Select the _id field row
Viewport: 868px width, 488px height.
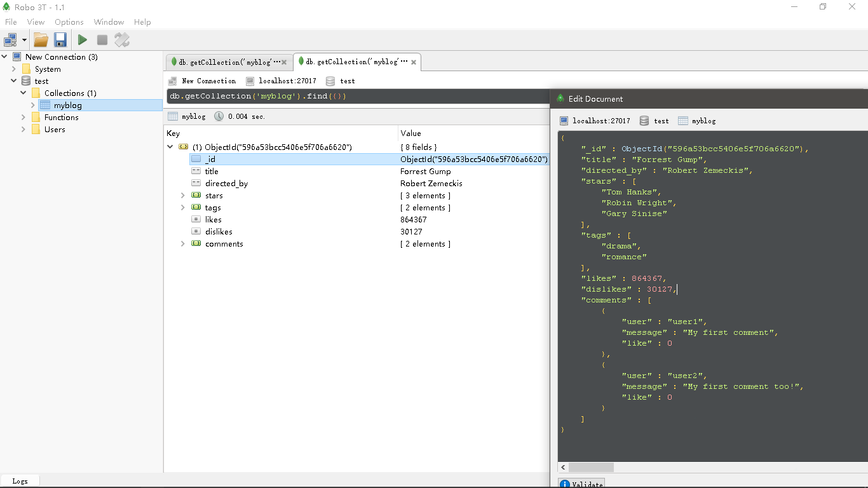[369, 159]
